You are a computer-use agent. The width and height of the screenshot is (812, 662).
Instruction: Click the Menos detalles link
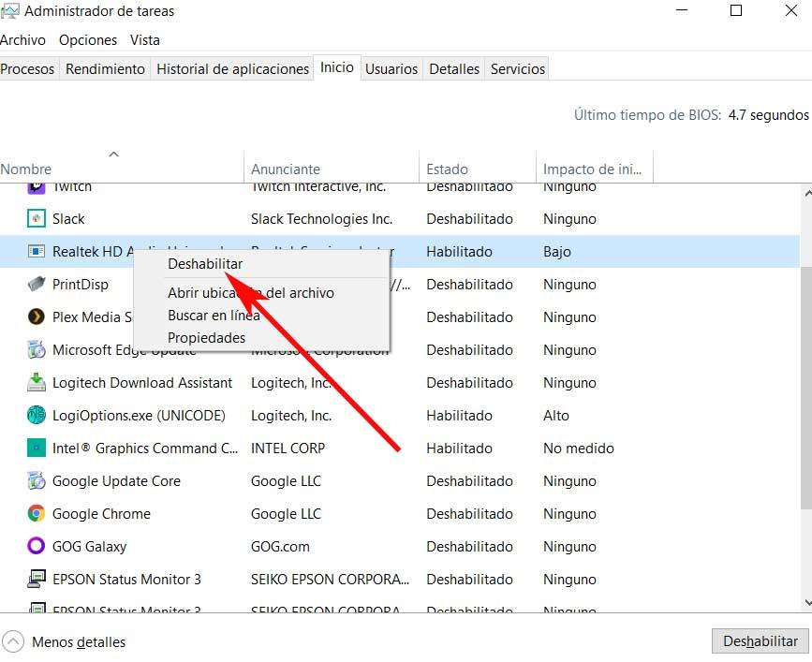click(x=79, y=642)
